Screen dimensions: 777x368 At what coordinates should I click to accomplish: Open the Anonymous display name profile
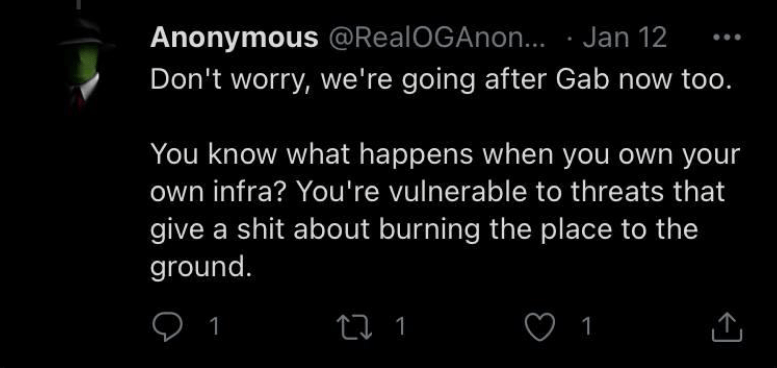(x=234, y=38)
